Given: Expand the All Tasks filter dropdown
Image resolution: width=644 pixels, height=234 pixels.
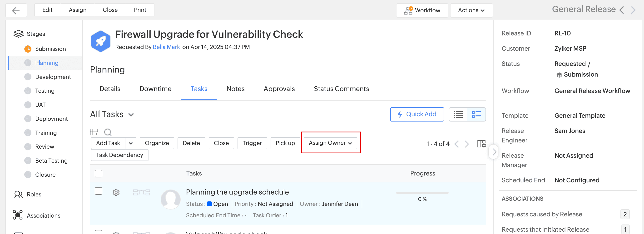Looking at the screenshot, I should [x=131, y=115].
